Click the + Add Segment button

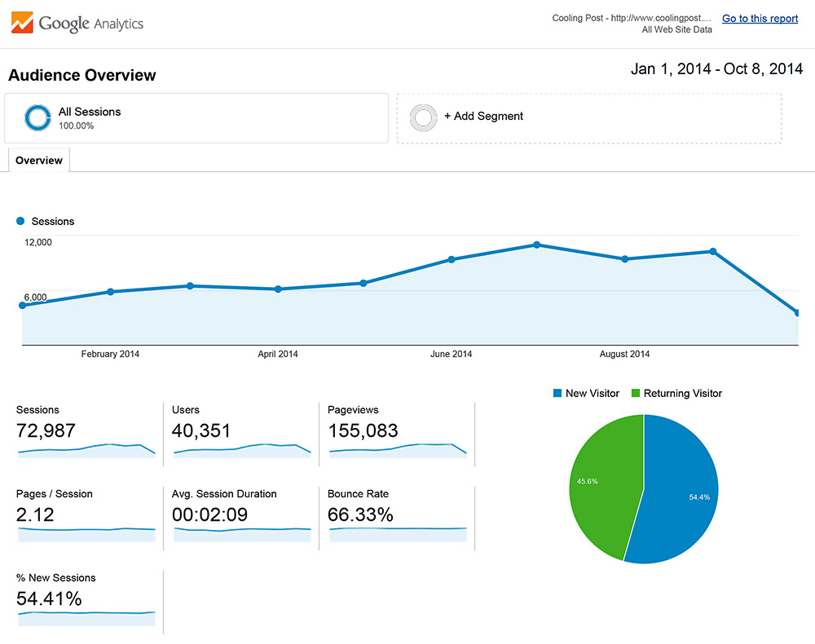pos(483,117)
